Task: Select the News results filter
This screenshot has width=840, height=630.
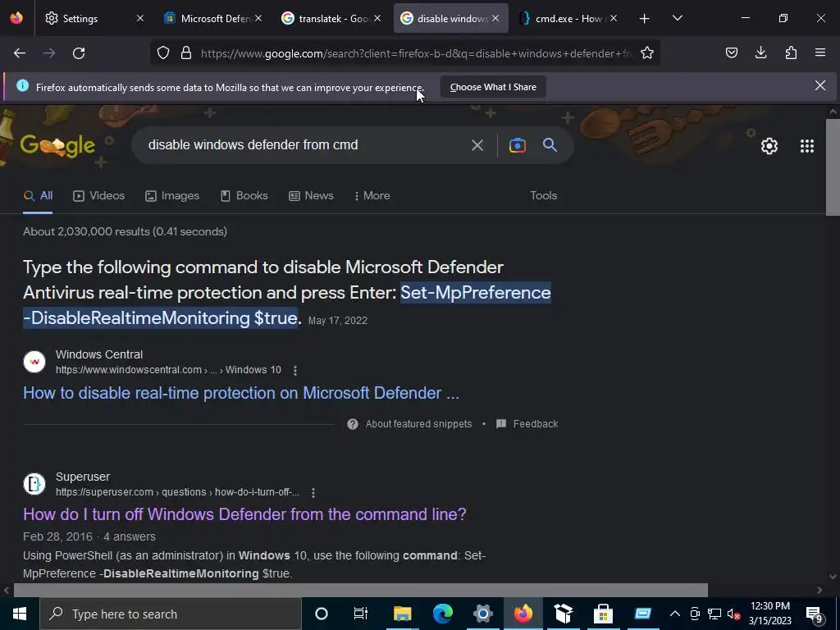Action: pyautogui.click(x=311, y=195)
